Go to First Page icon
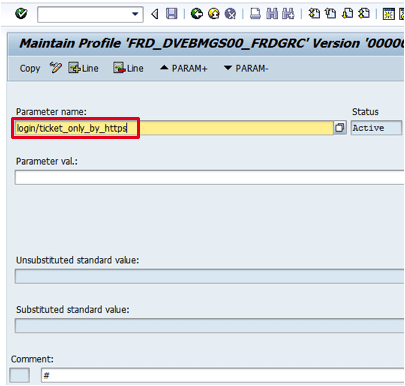The width and height of the screenshot is (405, 386). click(314, 14)
